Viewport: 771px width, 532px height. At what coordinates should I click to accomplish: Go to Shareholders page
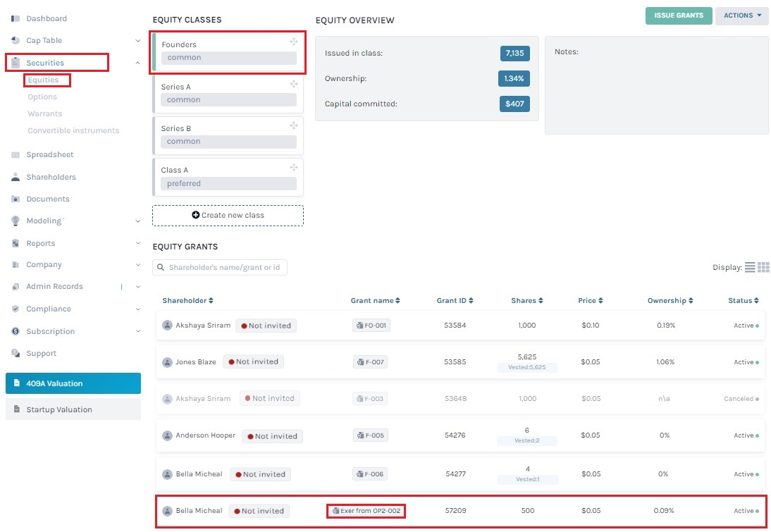51,177
